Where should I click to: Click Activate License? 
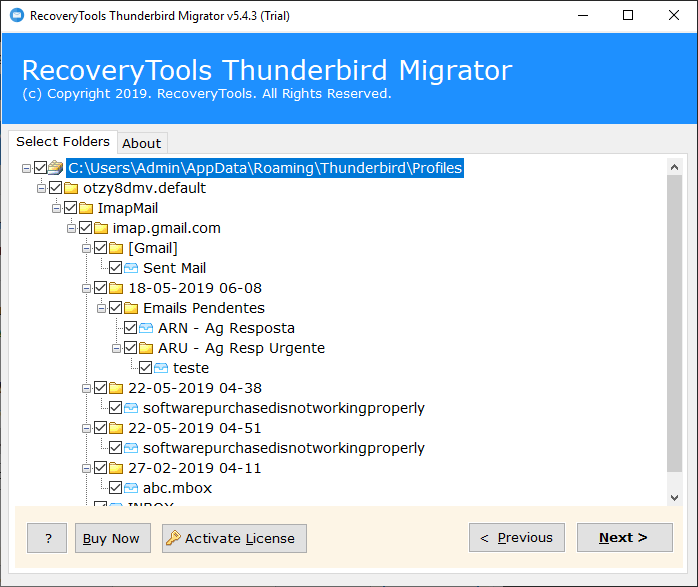[x=234, y=538]
